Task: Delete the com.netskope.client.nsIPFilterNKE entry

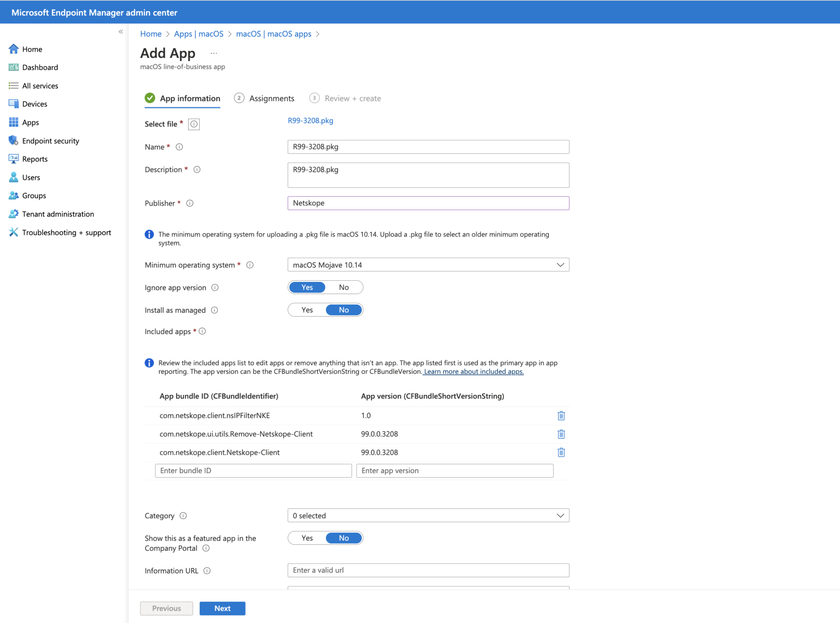Action: point(561,415)
